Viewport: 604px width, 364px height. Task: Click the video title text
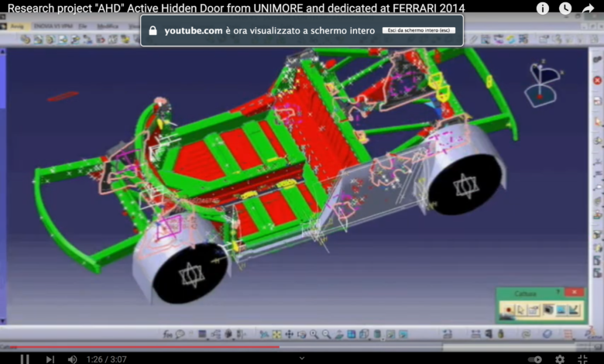(x=236, y=8)
